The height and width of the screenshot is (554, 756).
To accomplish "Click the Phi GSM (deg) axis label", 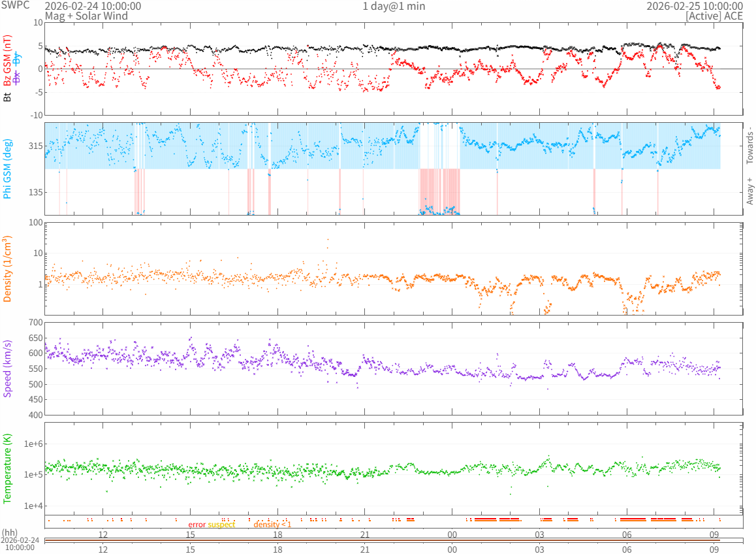I will pos(7,169).
